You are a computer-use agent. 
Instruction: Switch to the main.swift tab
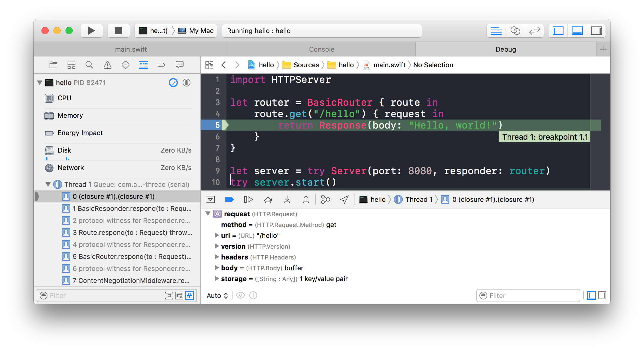point(131,49)
